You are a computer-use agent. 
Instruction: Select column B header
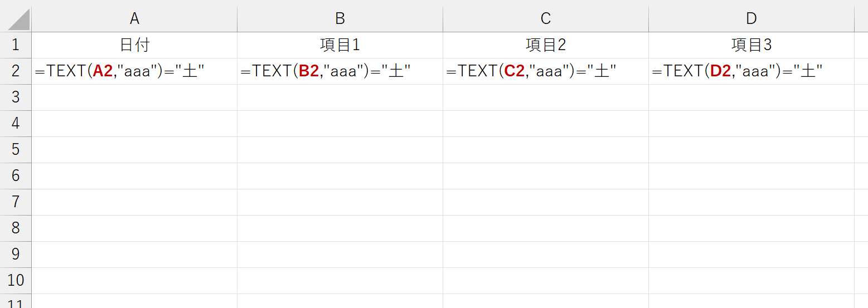coord(340,19)
